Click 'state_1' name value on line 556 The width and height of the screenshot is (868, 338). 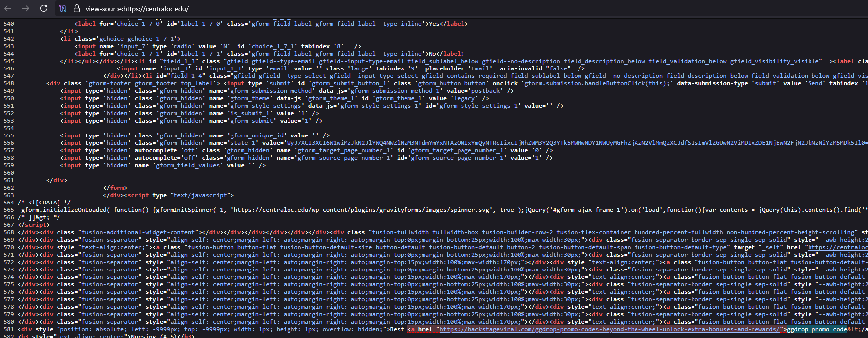pyautogui.click(x=243, y=143)
